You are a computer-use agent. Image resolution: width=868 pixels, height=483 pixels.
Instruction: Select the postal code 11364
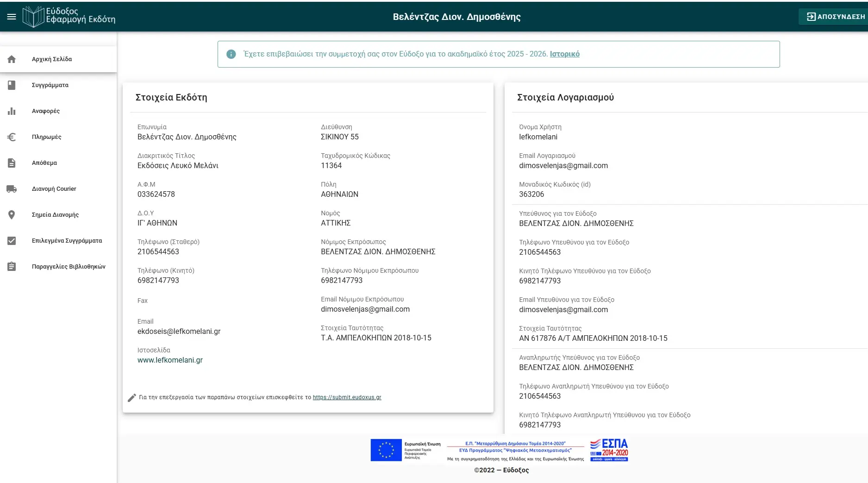point(331,166)
